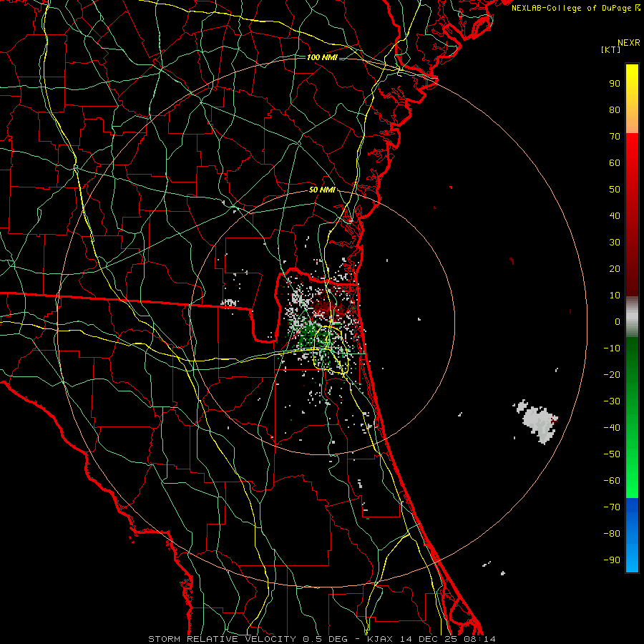Click the -90 value on the velocity scale
Image resolution: width=644 pixels, height=644 pixels.
point(612,560)
